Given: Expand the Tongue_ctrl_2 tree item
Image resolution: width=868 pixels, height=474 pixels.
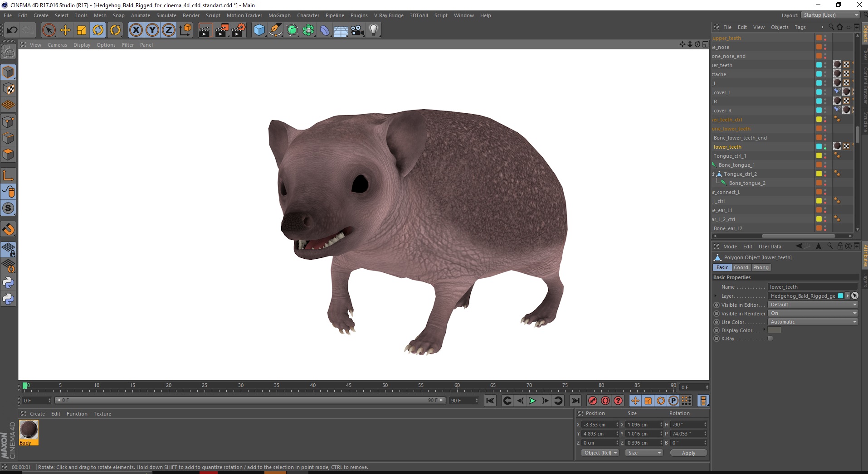Looking at the screenshot, I should [x=713, y=174].
